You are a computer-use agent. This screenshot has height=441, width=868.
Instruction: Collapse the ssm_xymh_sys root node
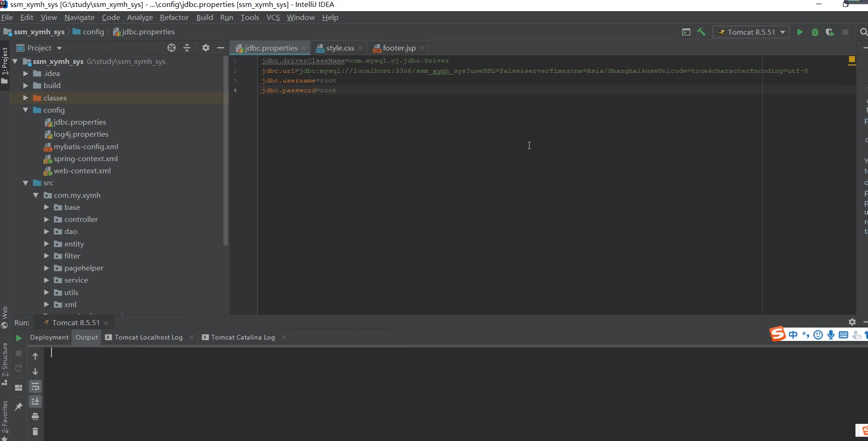click(15, 61)
